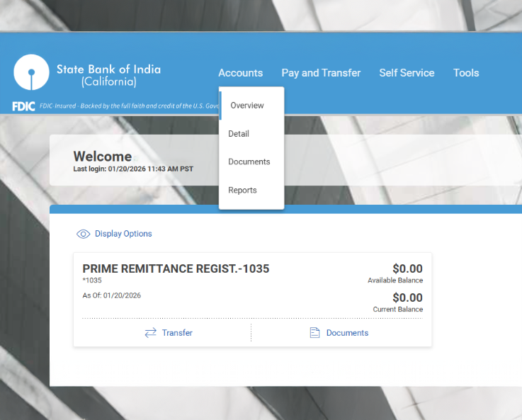Expand the Pay and Transfer menu
This screenshot has width=522, height=420.
[321, 73]
